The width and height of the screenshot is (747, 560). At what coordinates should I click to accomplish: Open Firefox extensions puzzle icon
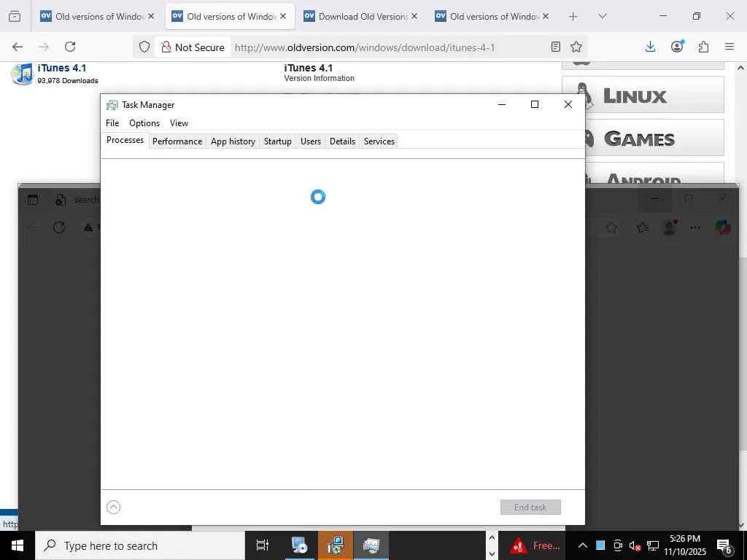(703, 47)
